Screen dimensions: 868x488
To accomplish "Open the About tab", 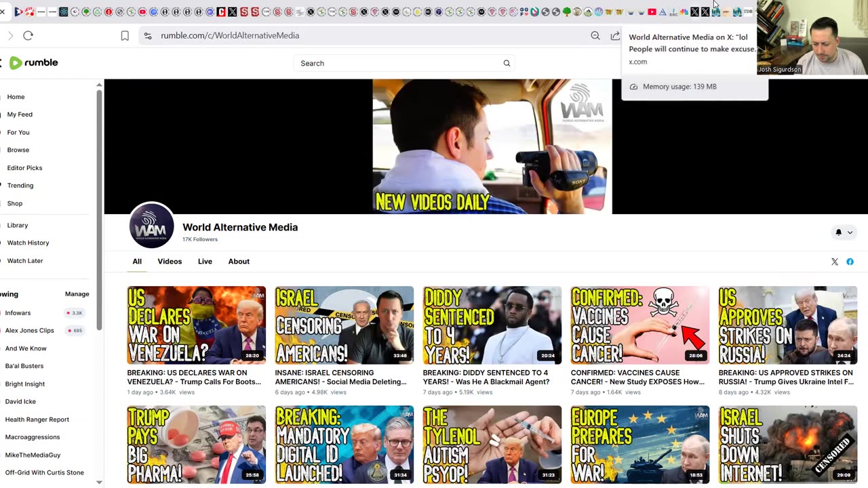I will 239,262.
